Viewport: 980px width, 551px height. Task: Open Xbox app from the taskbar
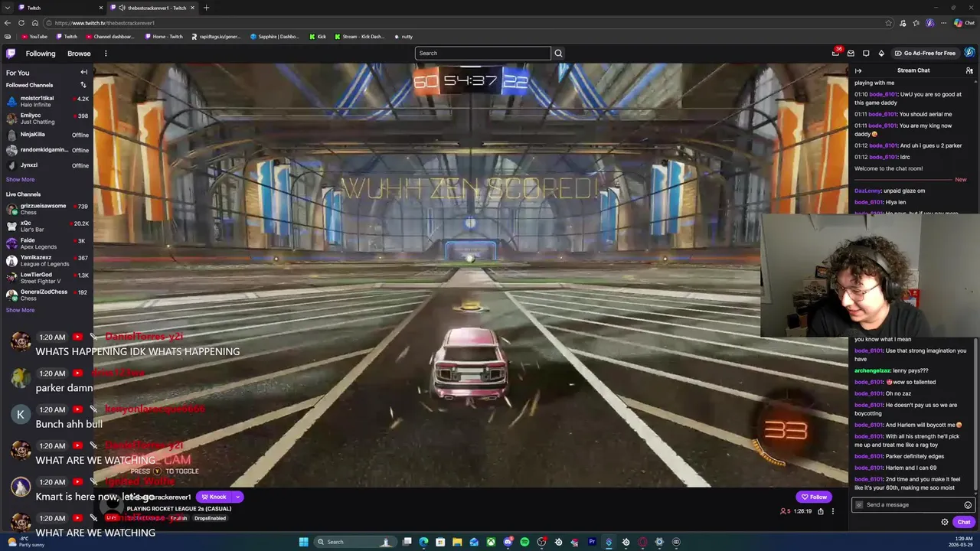pos(491,542)
